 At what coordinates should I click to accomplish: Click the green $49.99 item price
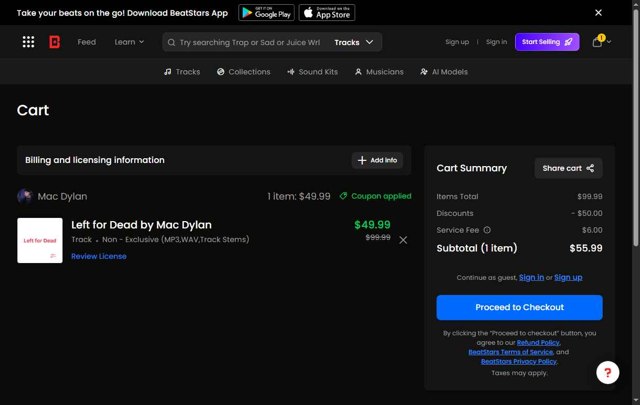tap(372, 225)
